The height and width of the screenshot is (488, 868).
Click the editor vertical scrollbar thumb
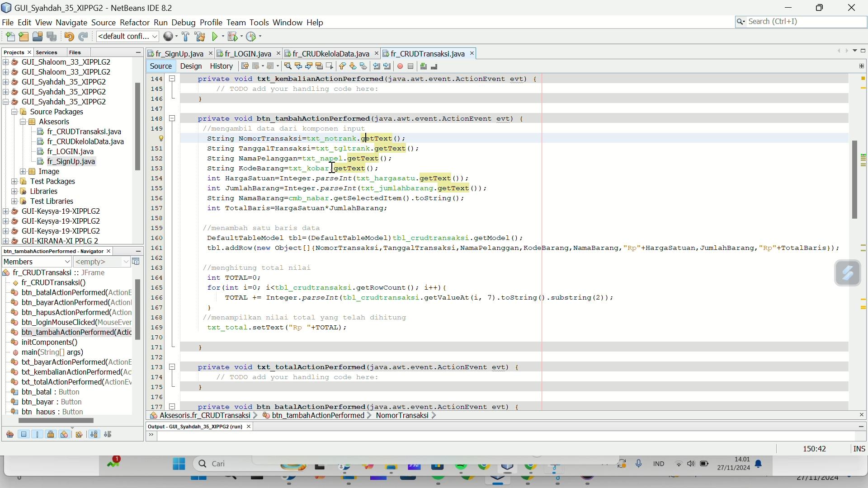[854, 179]
